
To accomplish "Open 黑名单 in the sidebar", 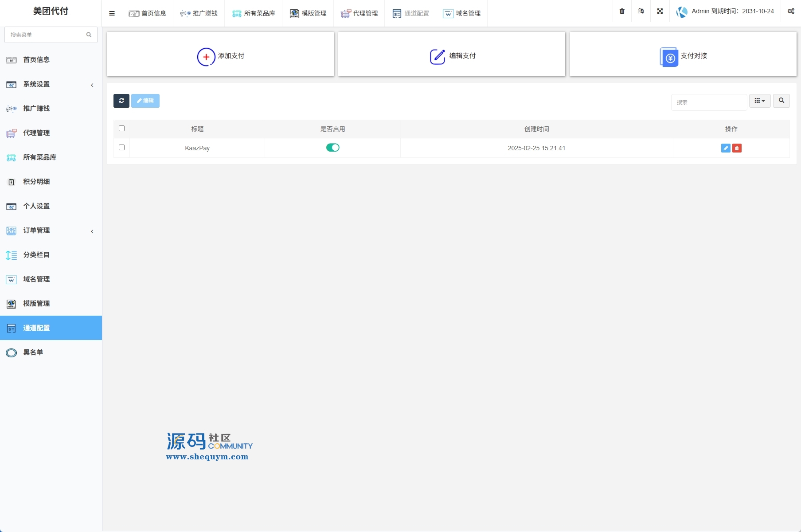I will click(x=33, y=352).
